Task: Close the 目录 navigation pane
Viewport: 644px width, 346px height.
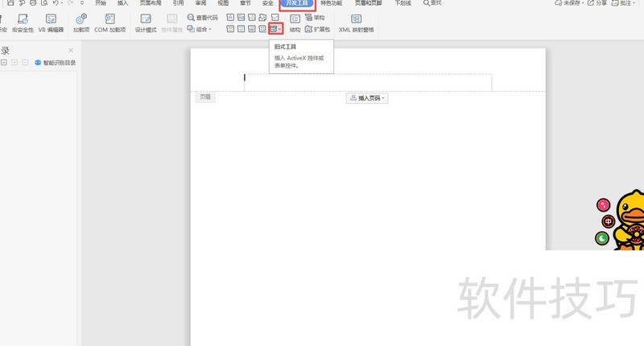Action: pyautogui.click(x=70, y=50)
